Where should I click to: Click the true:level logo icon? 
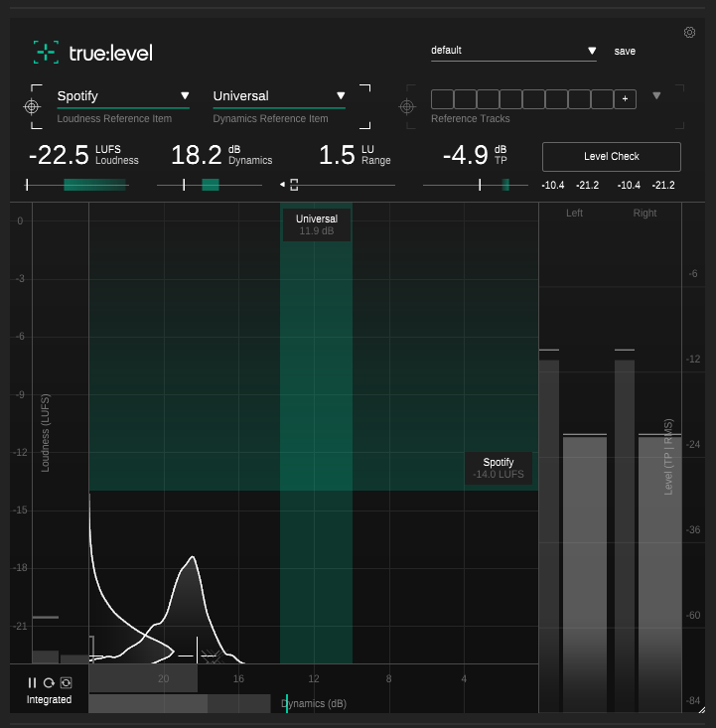[46, 52]
